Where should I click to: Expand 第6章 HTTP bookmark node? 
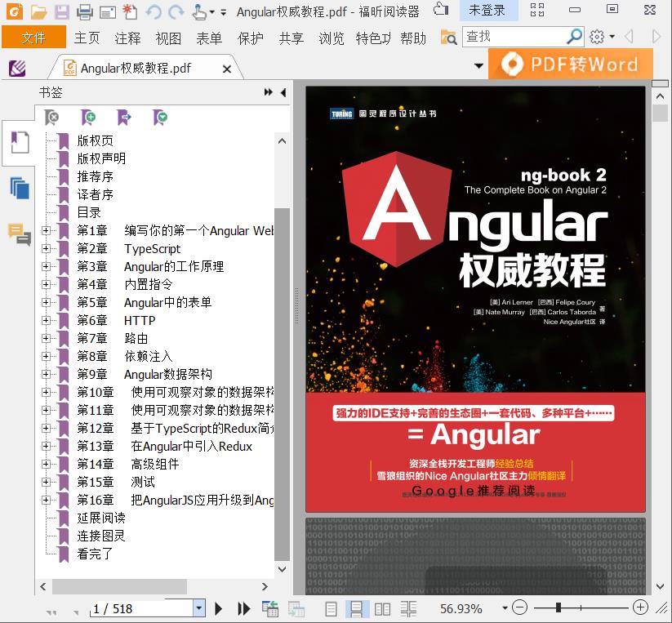pos(46,321)
